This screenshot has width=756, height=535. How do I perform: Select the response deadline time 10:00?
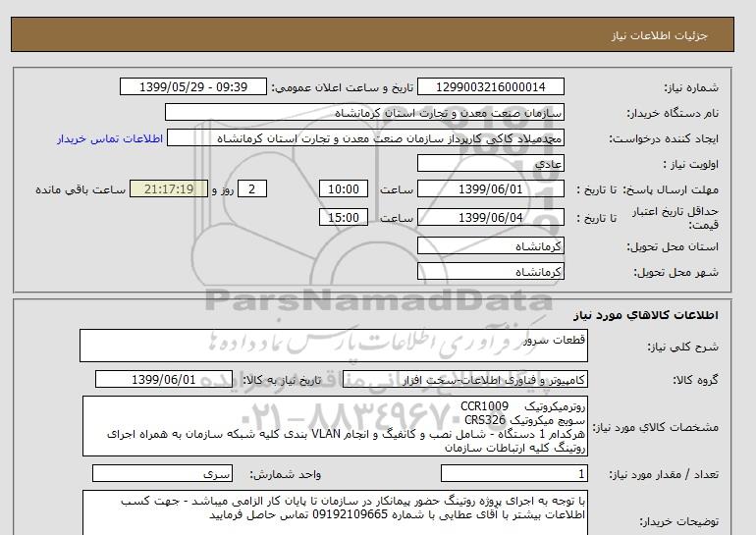pyautogui.click(x=344, y=188)
